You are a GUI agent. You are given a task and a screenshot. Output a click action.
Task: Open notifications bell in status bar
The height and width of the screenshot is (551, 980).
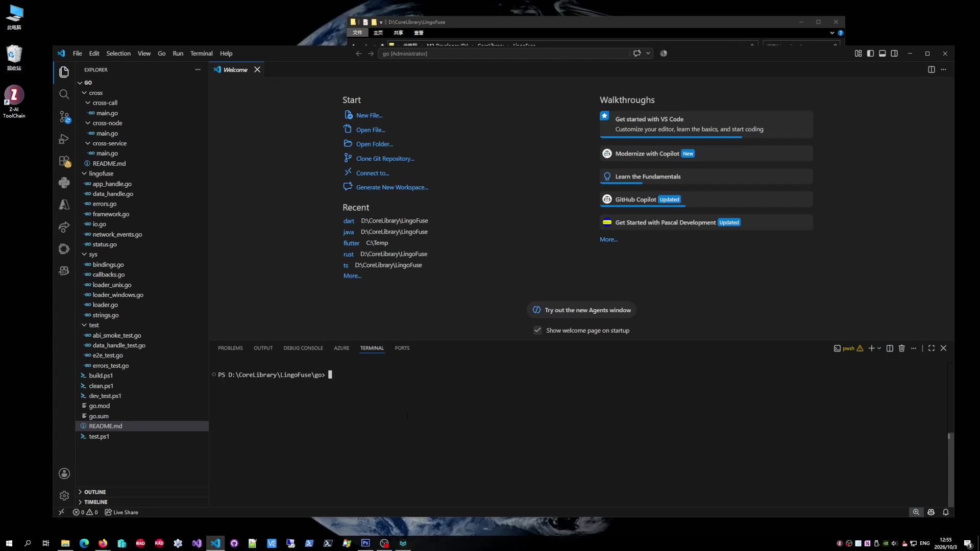click(x=945, y=512)
